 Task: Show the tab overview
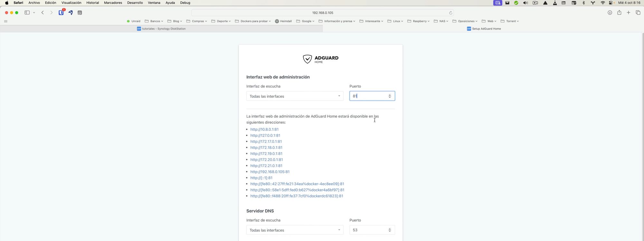point(638,13)
